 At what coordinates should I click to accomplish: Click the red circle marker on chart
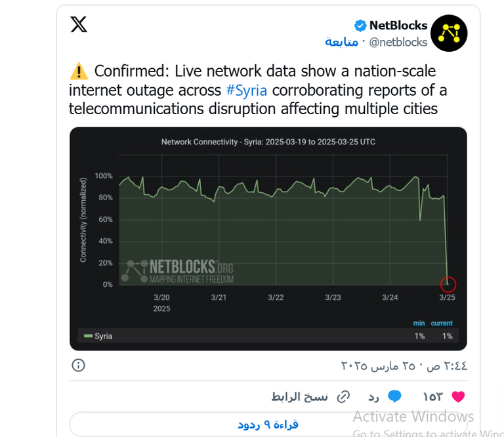(x=448, y=284)
